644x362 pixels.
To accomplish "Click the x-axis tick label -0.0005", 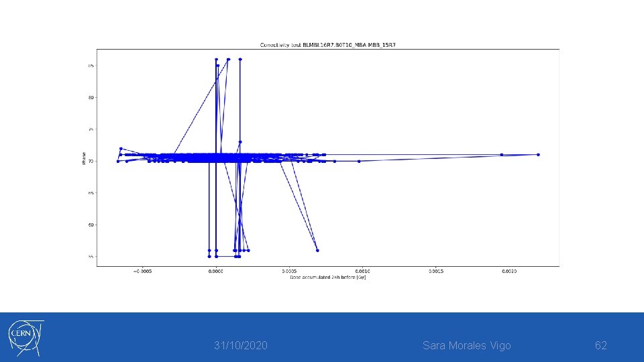I will coord(142,271).
